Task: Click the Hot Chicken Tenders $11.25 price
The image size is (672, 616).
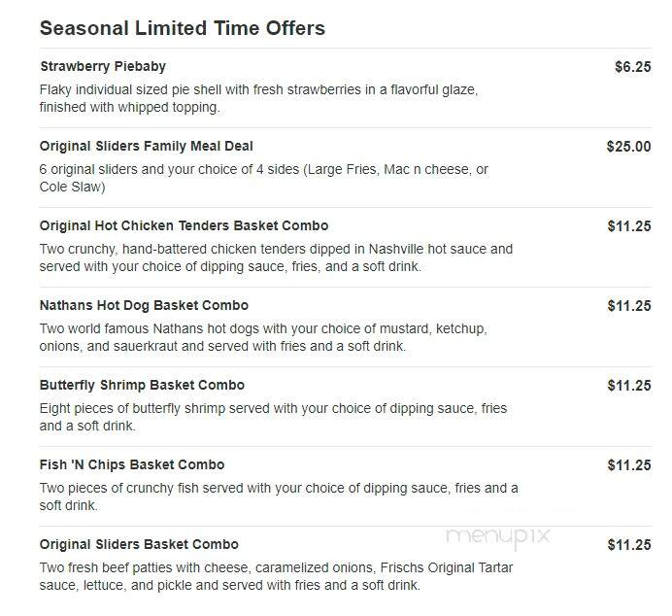Action: pyautogui.click(x=629, y=226)
